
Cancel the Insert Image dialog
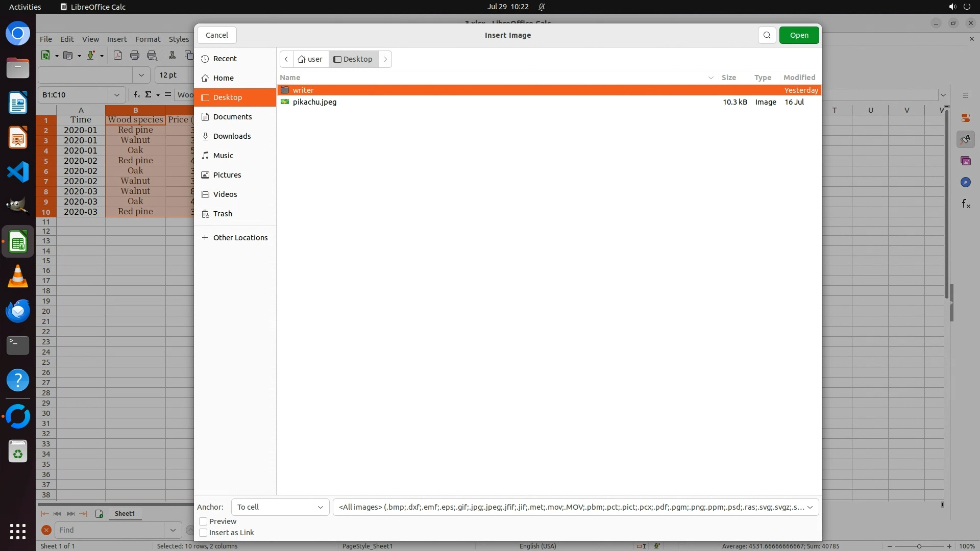click(x=217, y=35)
